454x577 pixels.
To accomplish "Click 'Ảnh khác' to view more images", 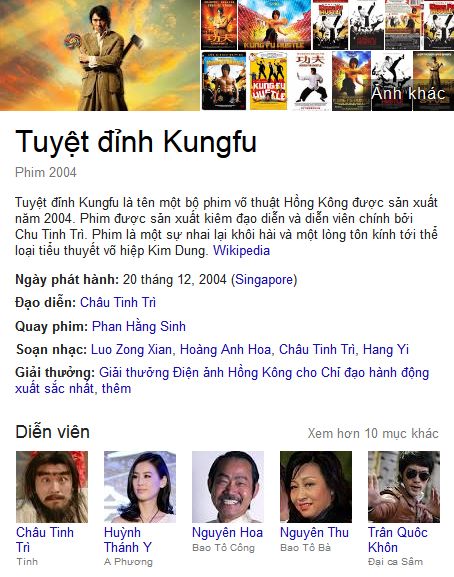I will pos(408,93).
